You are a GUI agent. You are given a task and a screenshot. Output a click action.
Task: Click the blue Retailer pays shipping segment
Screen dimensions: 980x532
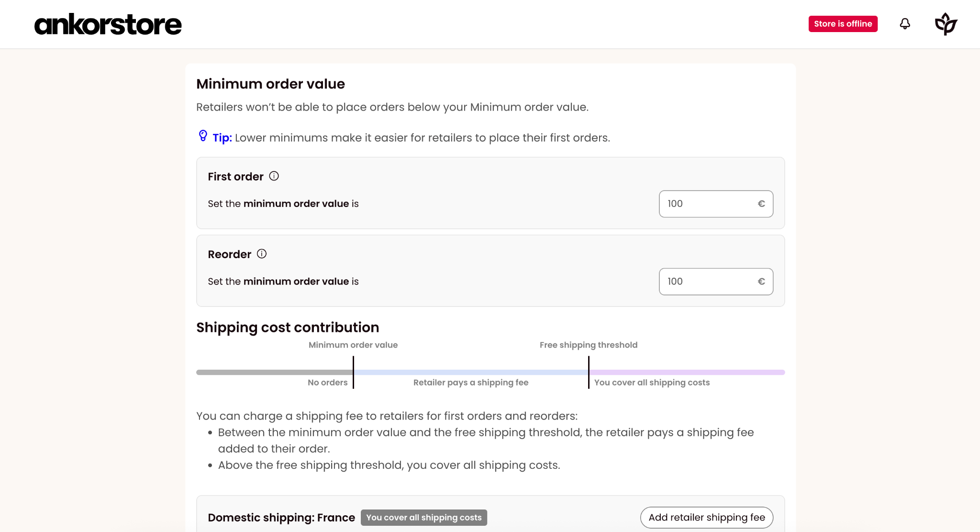click(471, 373)
